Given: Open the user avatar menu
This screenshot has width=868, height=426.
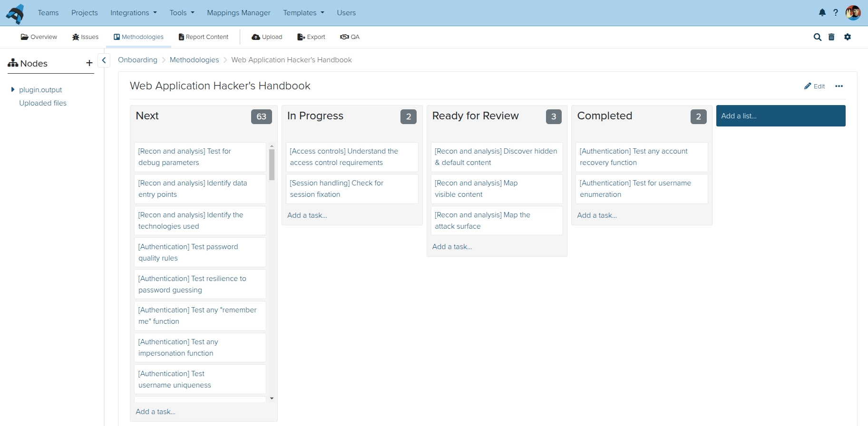Looking at the screenshot, I should click(x=853, y=13).
